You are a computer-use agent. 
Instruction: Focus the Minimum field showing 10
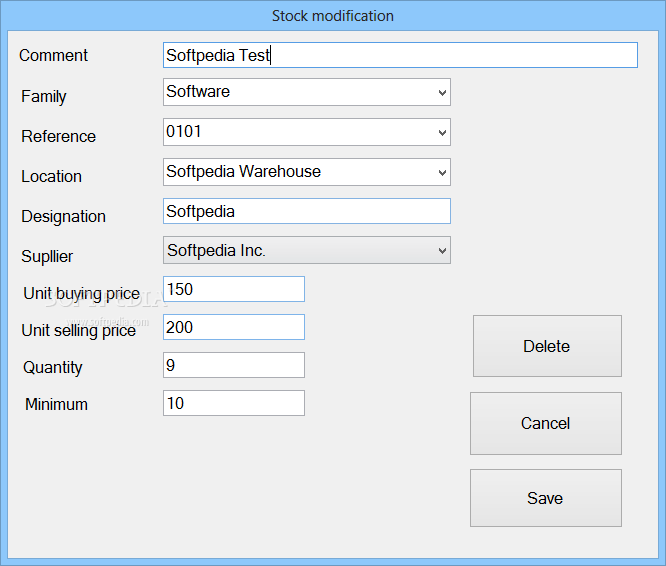coord(234,403)
